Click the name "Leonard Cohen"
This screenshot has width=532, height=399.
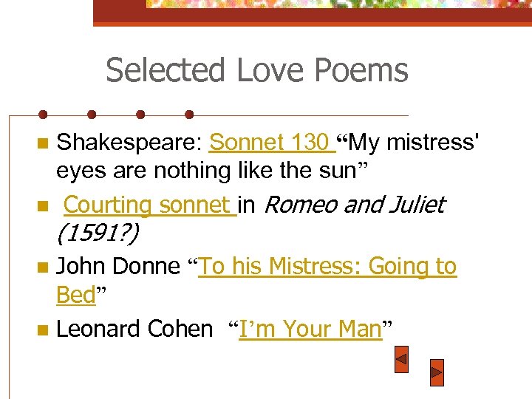134,329
